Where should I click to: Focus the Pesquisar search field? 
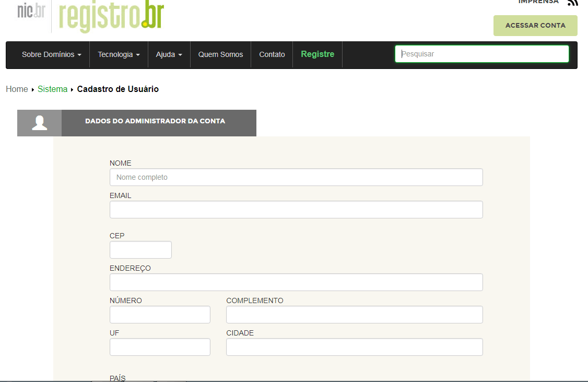pos(482,54)
